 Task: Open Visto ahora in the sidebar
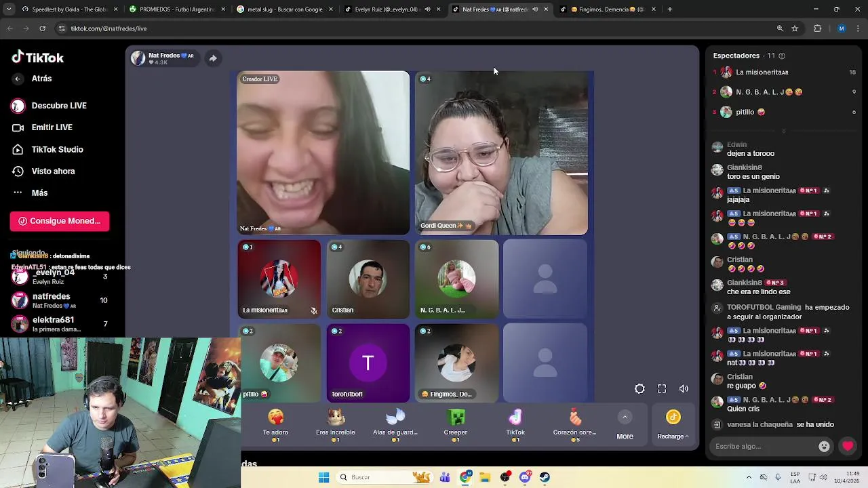click(43, 171)
